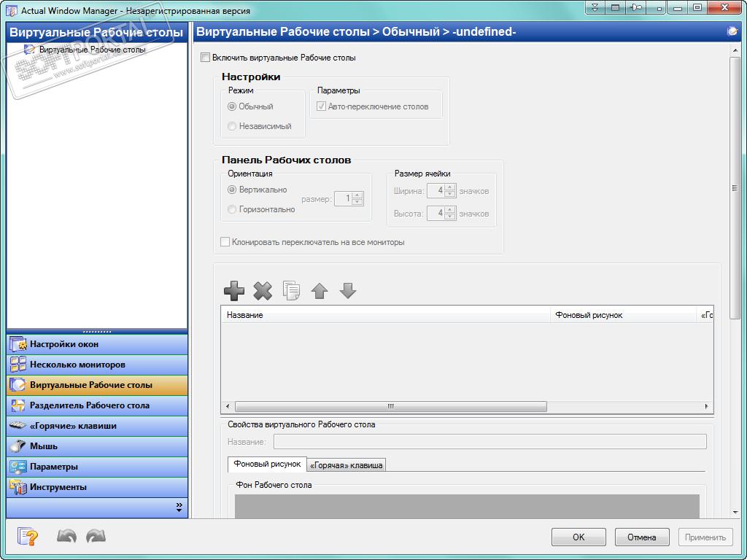Open the help question mark icon
The width and height of the screenshot is (747, 560).
point(28,537)
